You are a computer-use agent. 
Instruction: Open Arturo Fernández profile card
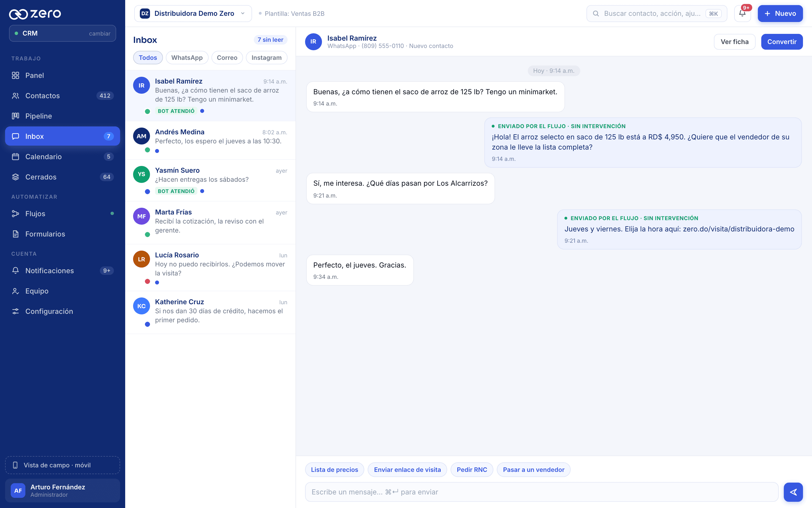click(62, 491)
